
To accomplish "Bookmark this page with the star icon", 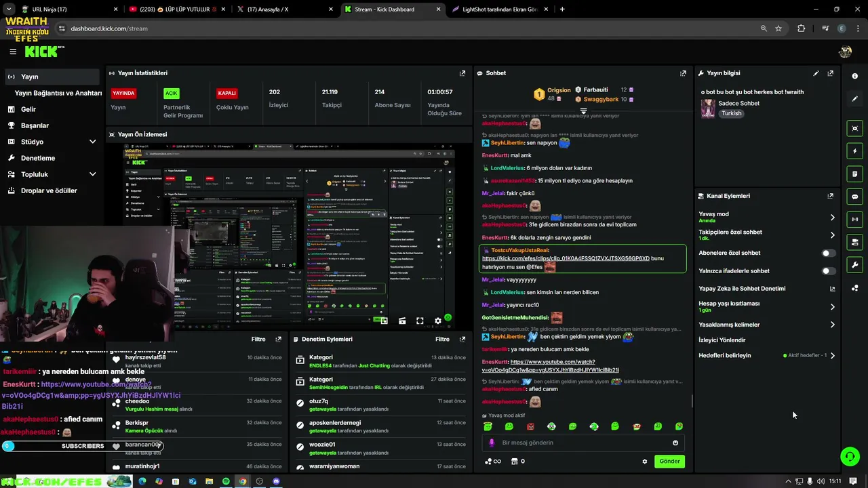I will coord(778,28).
